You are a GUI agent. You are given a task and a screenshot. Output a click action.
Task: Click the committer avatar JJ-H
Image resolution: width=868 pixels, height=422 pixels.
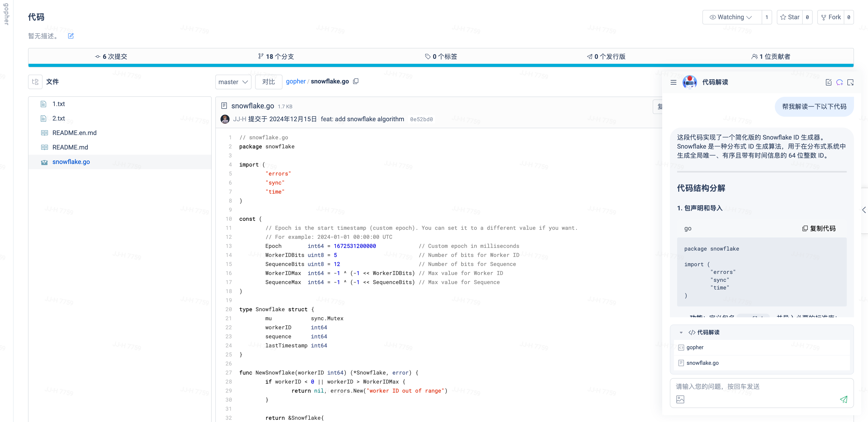click(225, 119)
